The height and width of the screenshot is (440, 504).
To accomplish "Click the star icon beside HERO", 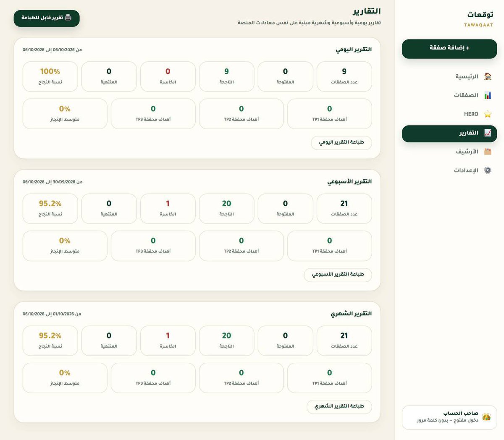I will [x=488, y=114].
